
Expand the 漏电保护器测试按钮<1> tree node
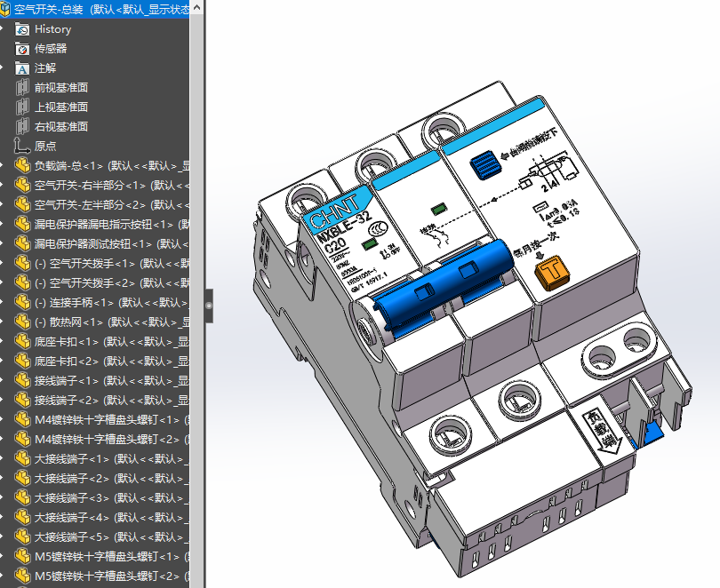coord(2,243)
